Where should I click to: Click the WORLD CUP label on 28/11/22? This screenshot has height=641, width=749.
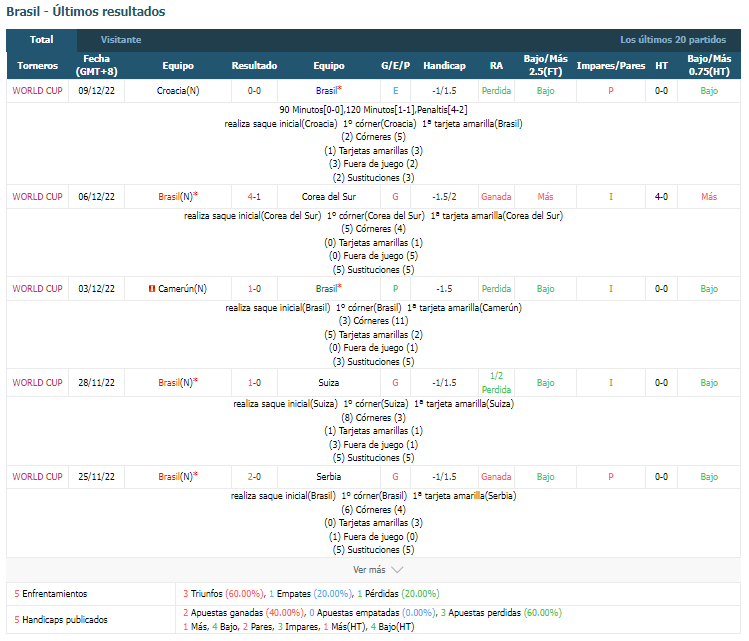[x=37, y=383]
